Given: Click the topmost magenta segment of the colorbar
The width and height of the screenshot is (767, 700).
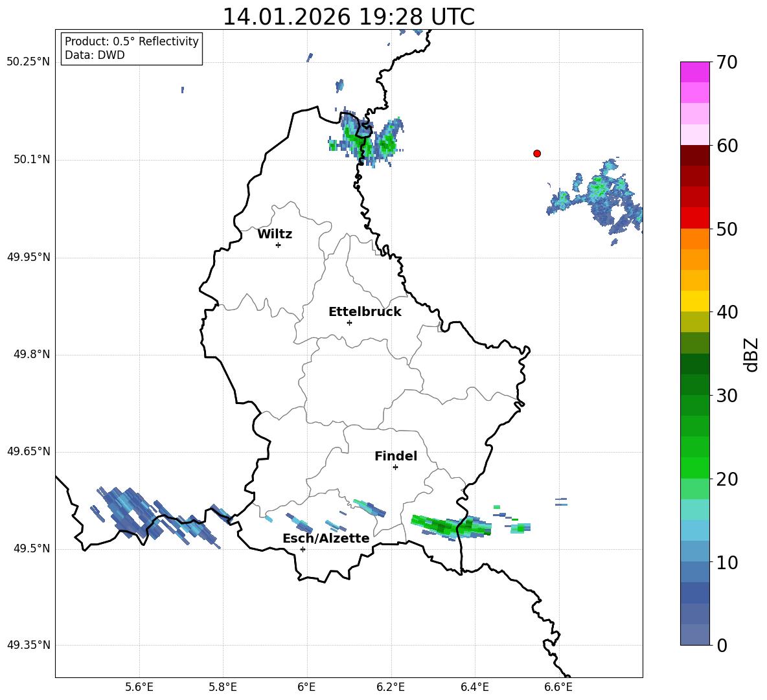Looking at the screenshot, I should tap(695, 72).
